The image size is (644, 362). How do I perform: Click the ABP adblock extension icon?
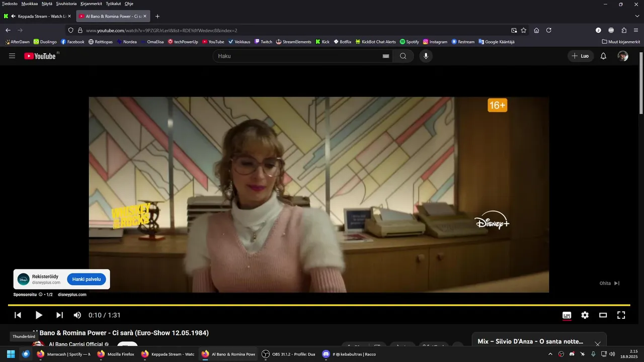tap(611, 30)
